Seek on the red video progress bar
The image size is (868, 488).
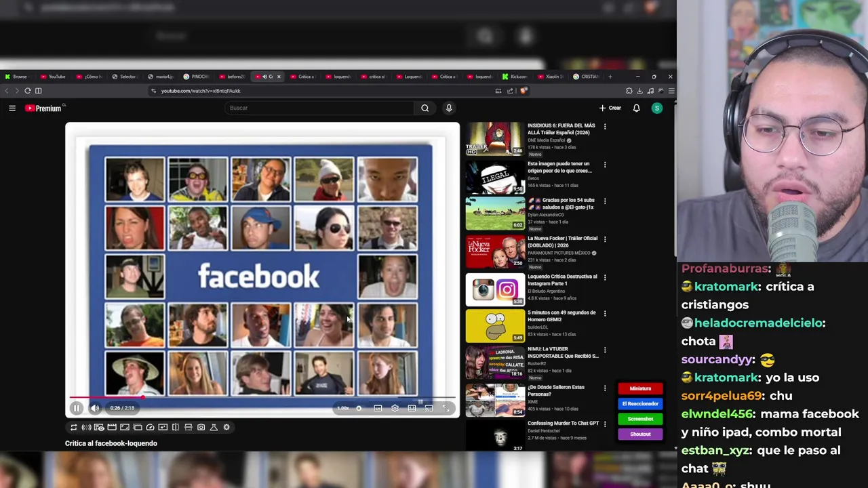pyautogui.click(x=262, y=398)
